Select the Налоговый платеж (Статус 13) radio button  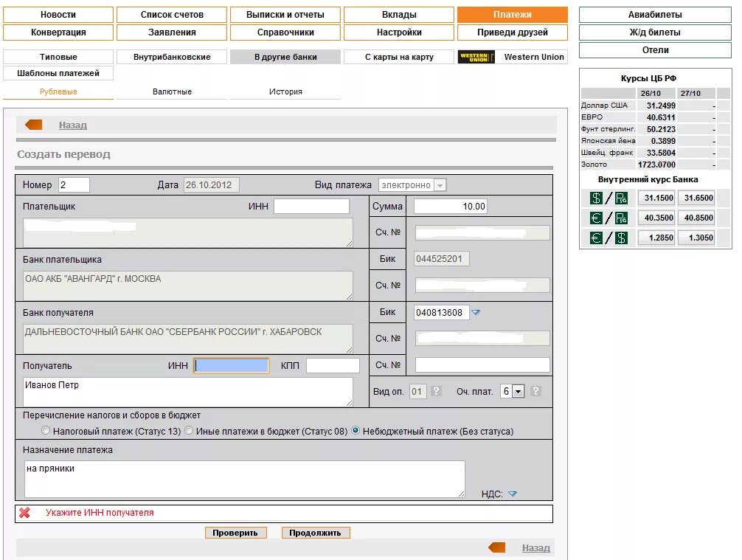(46, 431)
